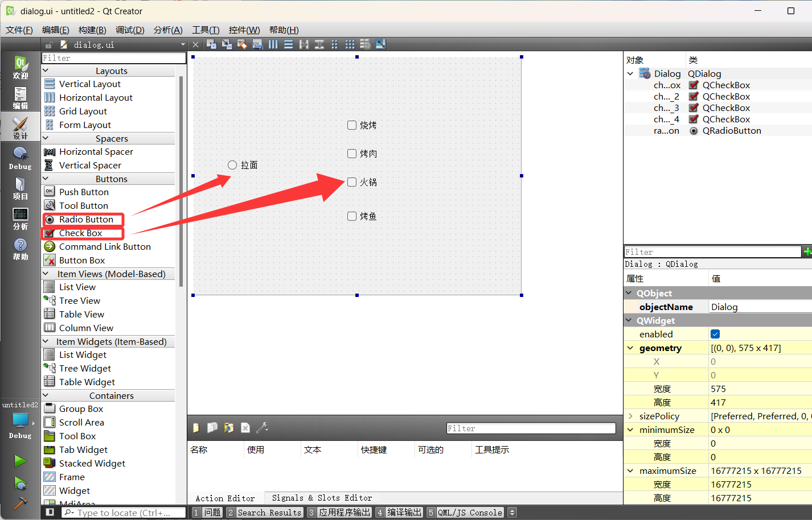812x520 pixels.
Task: Switch to Signals & Slots Editor tab
Action: [322, 498]
